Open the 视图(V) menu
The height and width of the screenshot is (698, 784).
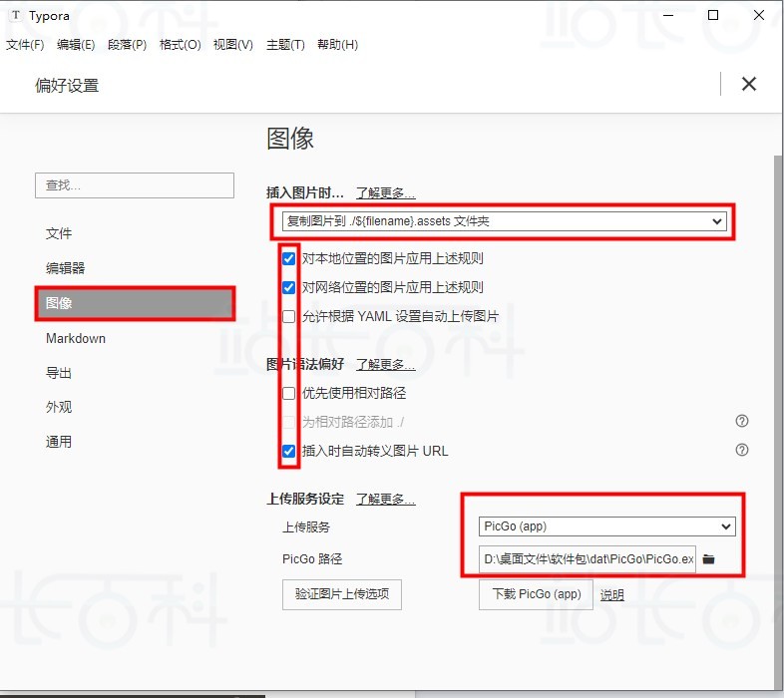point(233,45)
